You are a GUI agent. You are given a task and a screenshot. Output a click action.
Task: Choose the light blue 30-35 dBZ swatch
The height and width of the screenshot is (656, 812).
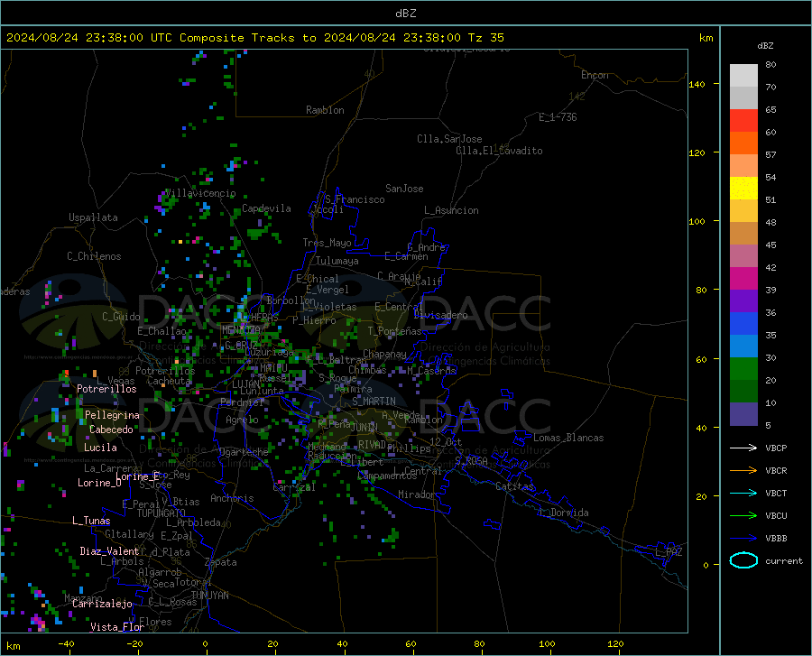click(x=743, y=346)
